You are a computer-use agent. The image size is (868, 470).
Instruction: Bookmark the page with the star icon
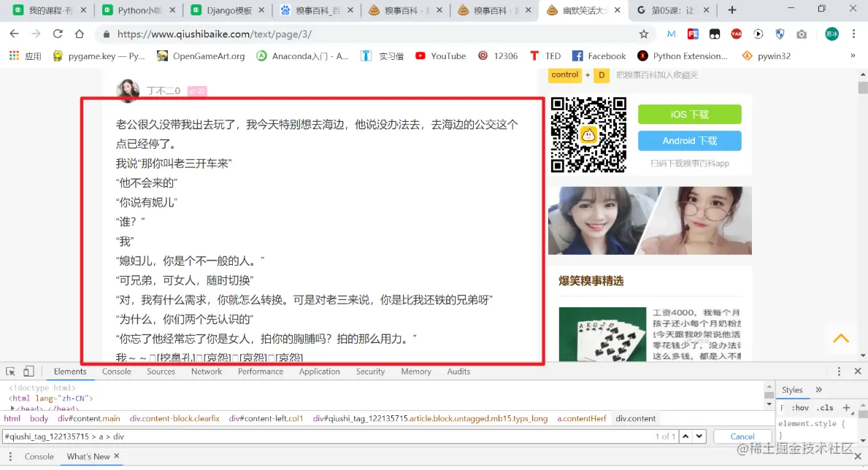(x=643, y=34)
